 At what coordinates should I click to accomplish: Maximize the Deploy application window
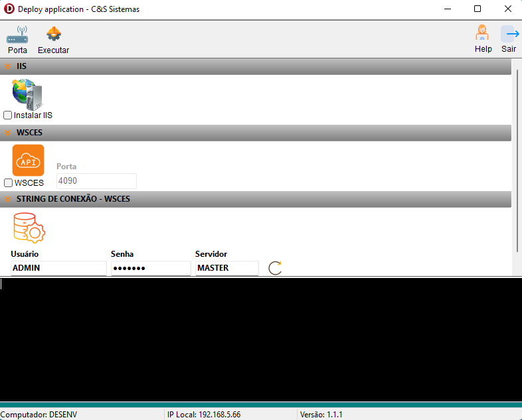point(478,9)
